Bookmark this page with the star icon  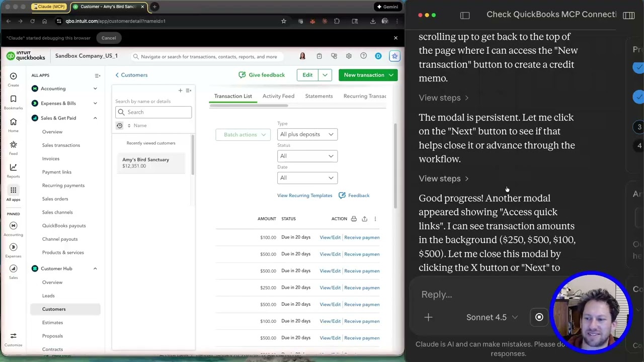point(284,21)
